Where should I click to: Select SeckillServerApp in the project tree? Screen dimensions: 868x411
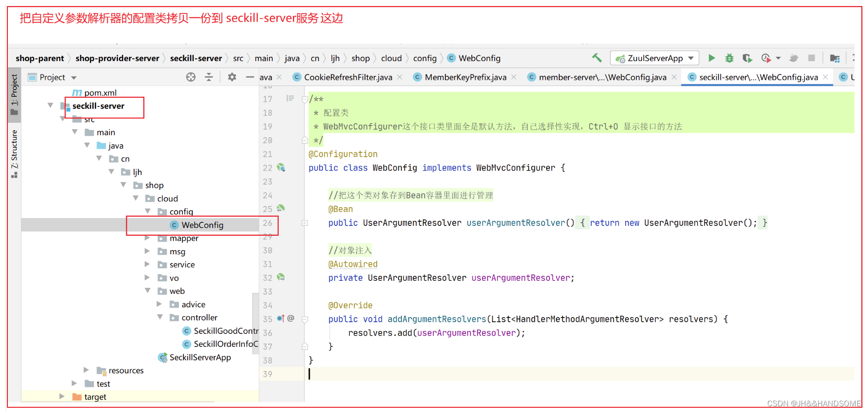[195, 357]
